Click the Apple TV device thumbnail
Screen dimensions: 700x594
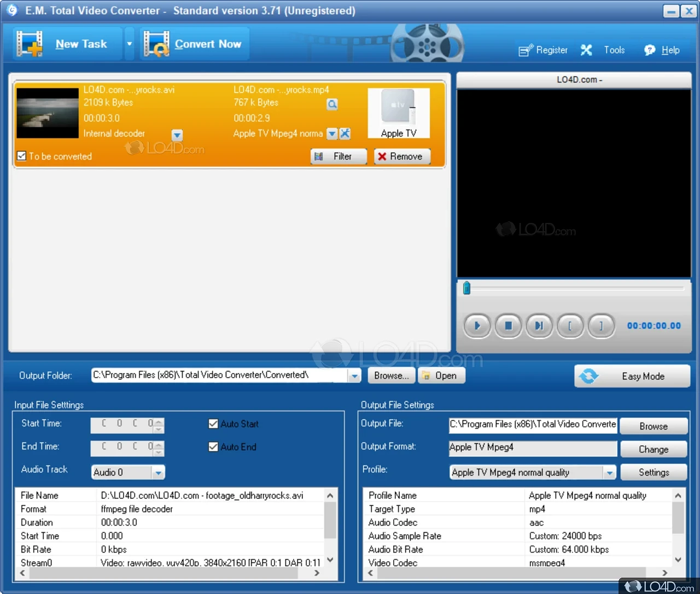399,113
